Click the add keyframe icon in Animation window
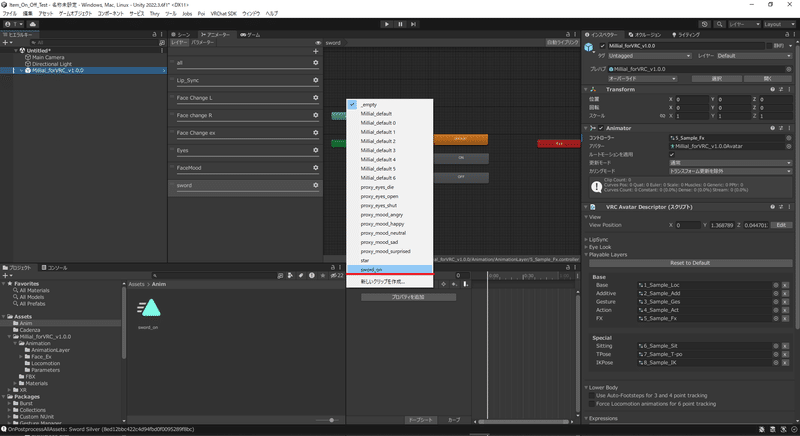 tap(443, 284)
